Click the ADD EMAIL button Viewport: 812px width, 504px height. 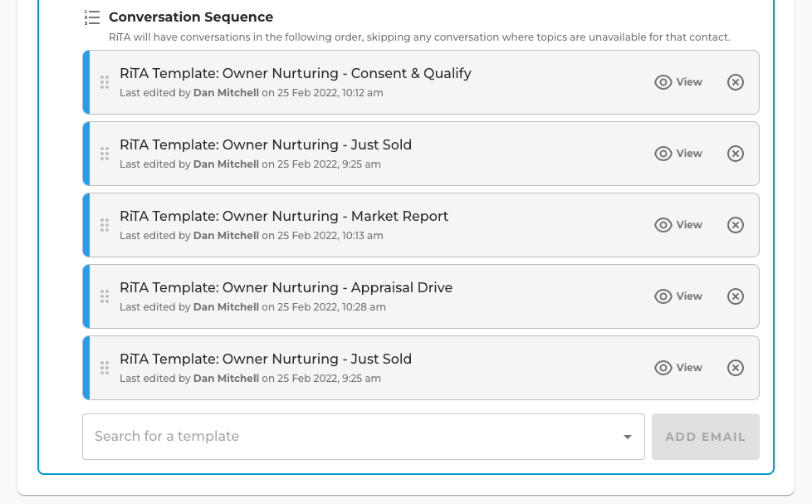coord(706,437)
